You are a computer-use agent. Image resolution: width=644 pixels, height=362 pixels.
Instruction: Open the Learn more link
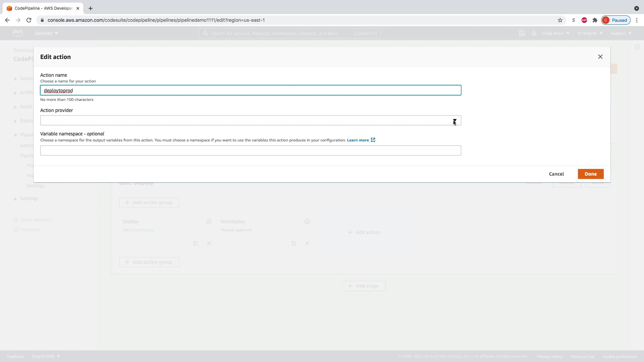click(x=358, y=140)
